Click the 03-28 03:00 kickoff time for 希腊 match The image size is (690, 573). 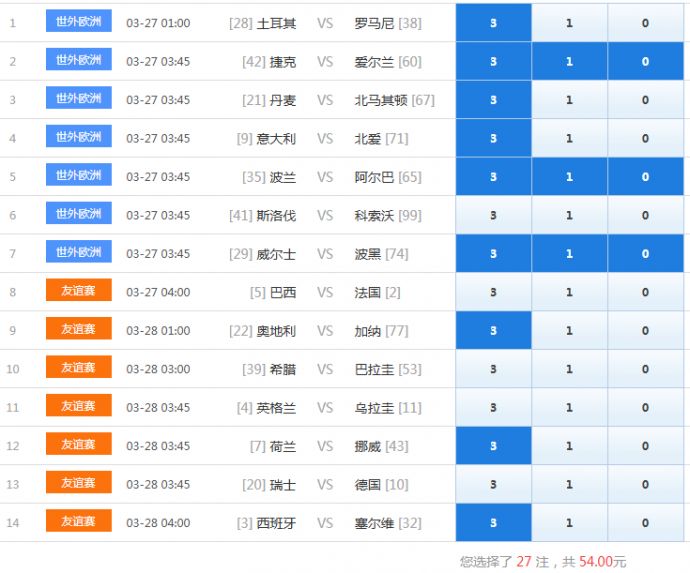click(158, 369)
